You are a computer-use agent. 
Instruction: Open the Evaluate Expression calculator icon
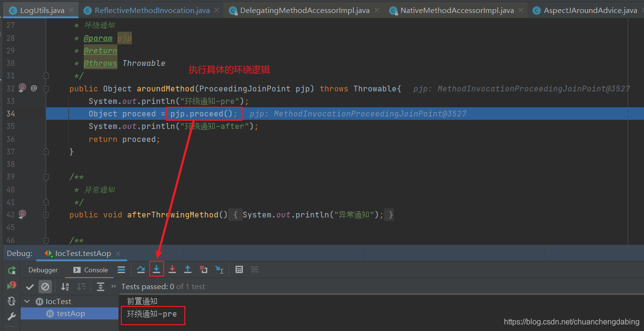click(239, 270)
